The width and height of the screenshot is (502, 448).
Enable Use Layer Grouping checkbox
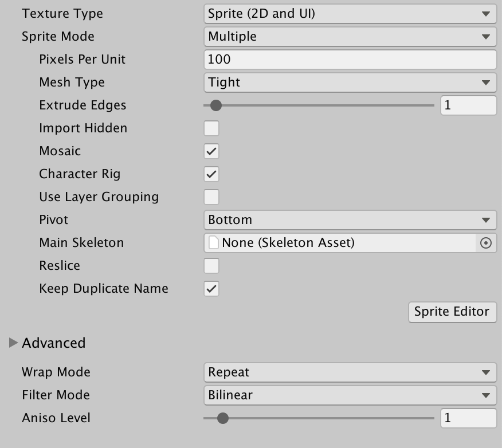[211, 197]
